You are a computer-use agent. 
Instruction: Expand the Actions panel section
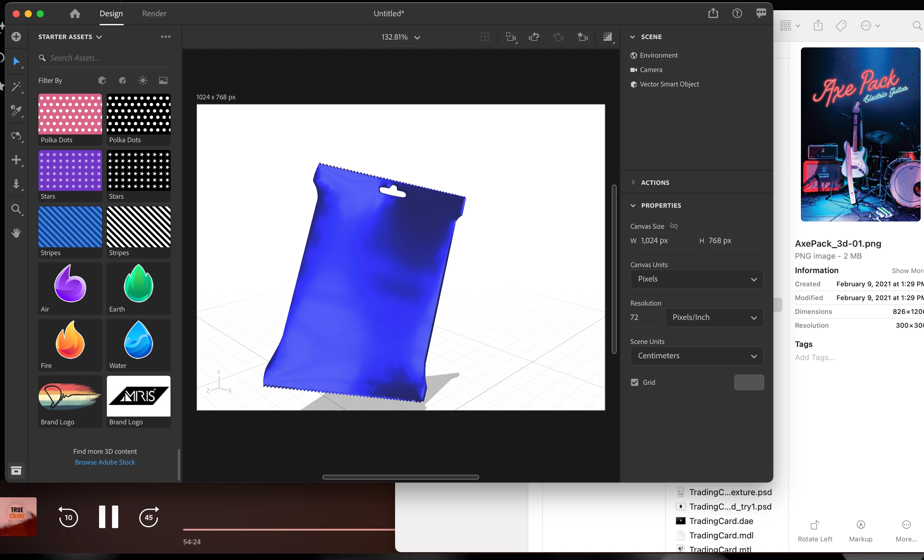click(655, 182)
